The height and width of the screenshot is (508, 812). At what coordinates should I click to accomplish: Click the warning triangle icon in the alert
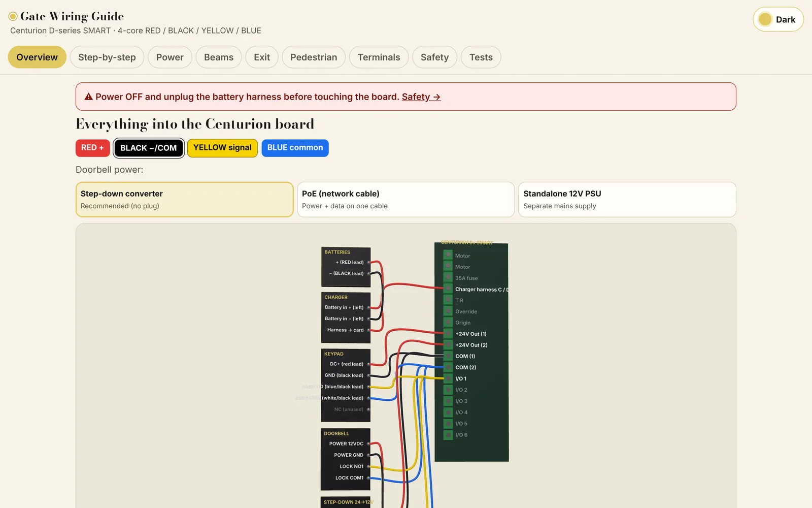(88, 97)
